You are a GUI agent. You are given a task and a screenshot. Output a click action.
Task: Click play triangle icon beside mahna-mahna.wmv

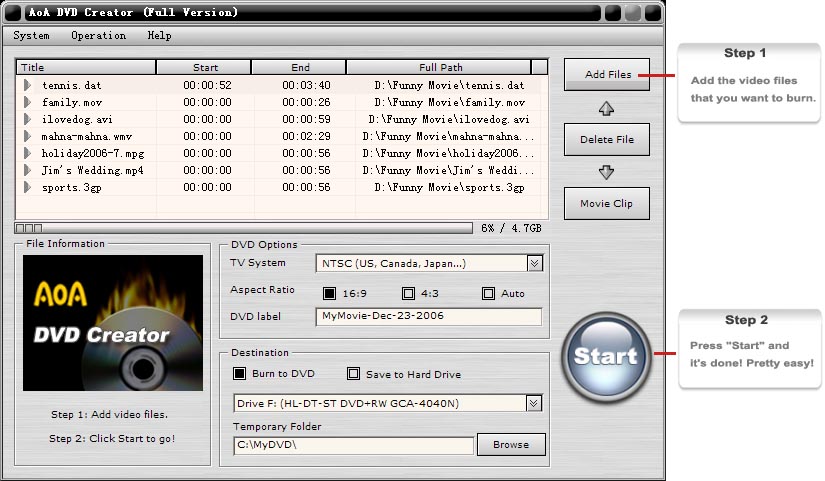coord(28,137)
